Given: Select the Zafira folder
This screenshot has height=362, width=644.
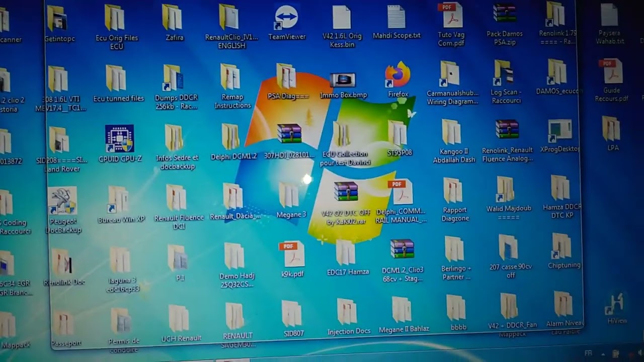Looking at the screenshot, I should coord(173,18).
